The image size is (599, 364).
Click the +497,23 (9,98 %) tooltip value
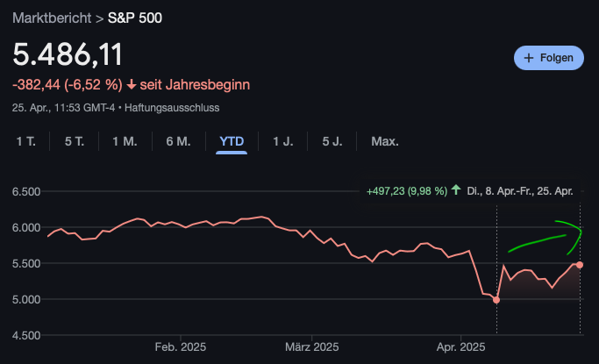[406, 191]
